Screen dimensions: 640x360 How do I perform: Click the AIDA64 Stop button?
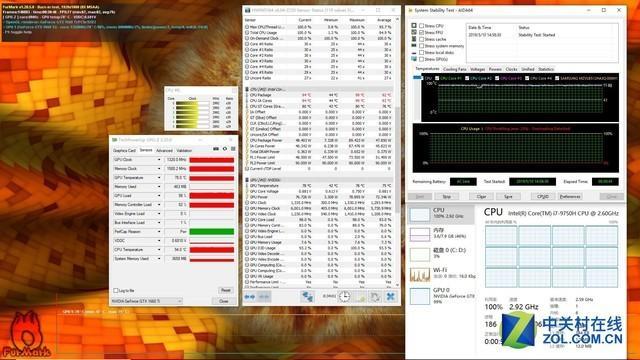click(447, 196)
